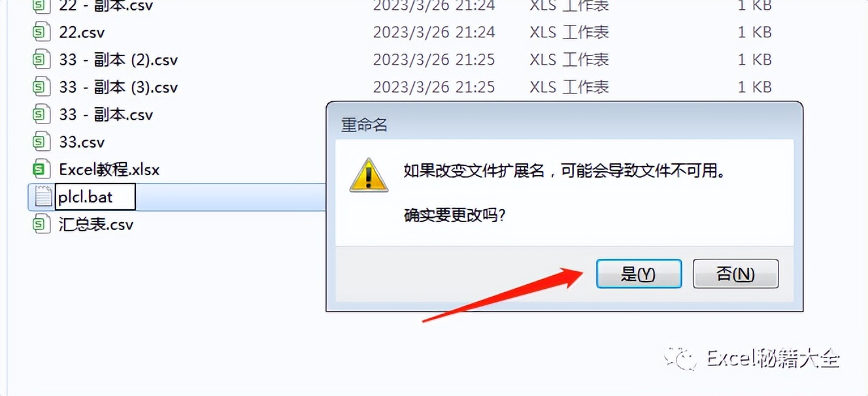Click the 22.csv modified date 2023/3/26 21:24
Viewport: 868px width, 396px height.
434,32
